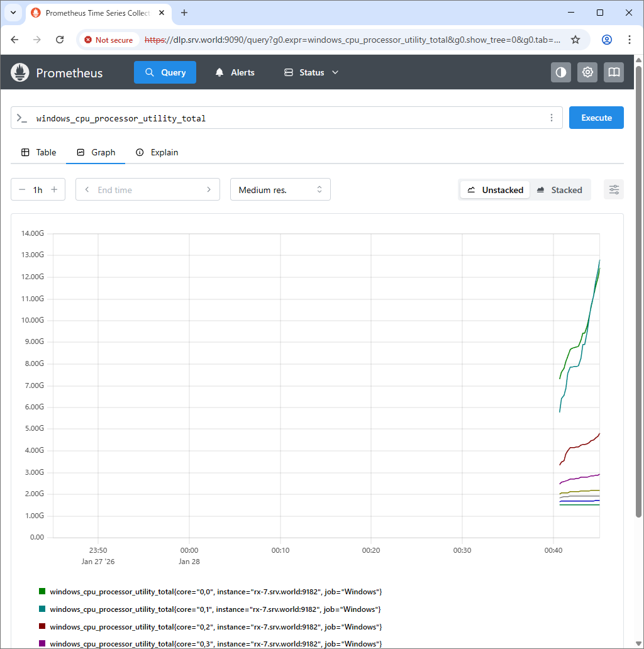Click the 1h range value field
644x649 pixels.
coord(38,189)
